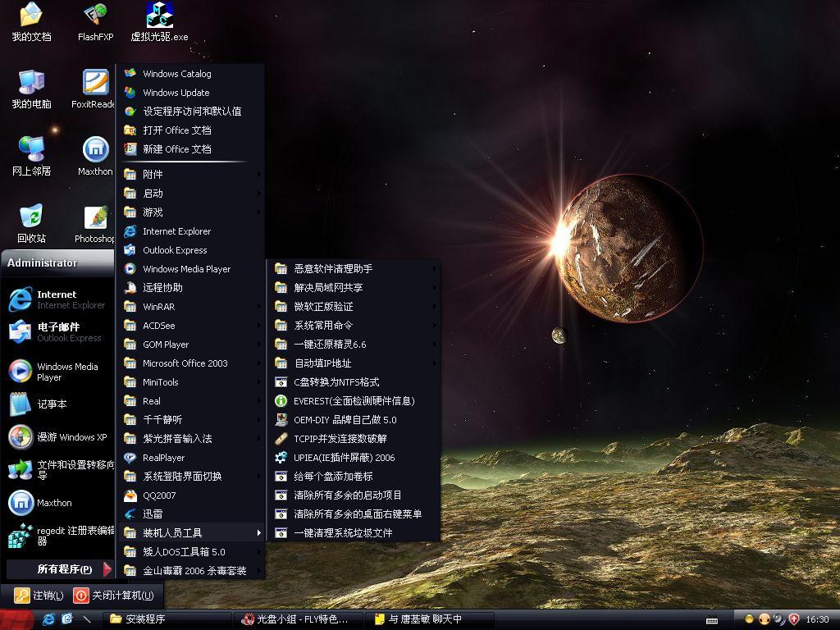Image resolution: width=840 pixels, height=630 pixels.
Task: Expand the ACDSee program folder
Action: (x=190, y=325)
